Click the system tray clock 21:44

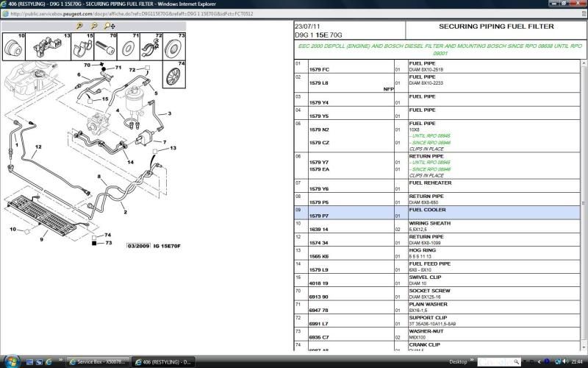(x=577, y=362)
